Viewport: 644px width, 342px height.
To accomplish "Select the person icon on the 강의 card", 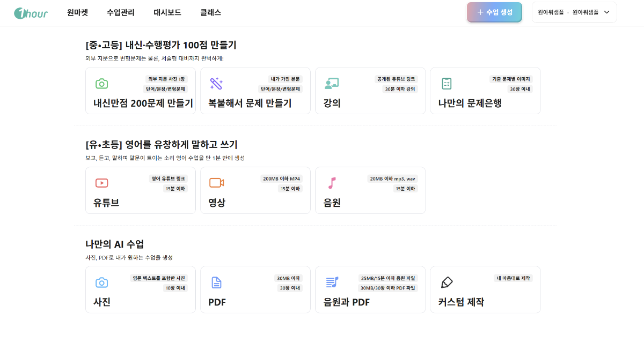I will click(331, 84).
